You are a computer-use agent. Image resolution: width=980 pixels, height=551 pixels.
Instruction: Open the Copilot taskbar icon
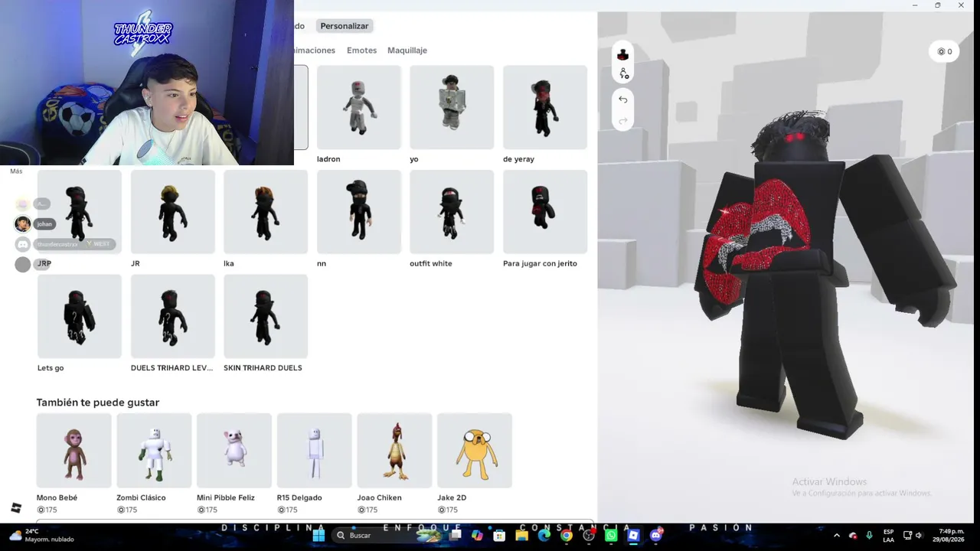coord(477,536)
